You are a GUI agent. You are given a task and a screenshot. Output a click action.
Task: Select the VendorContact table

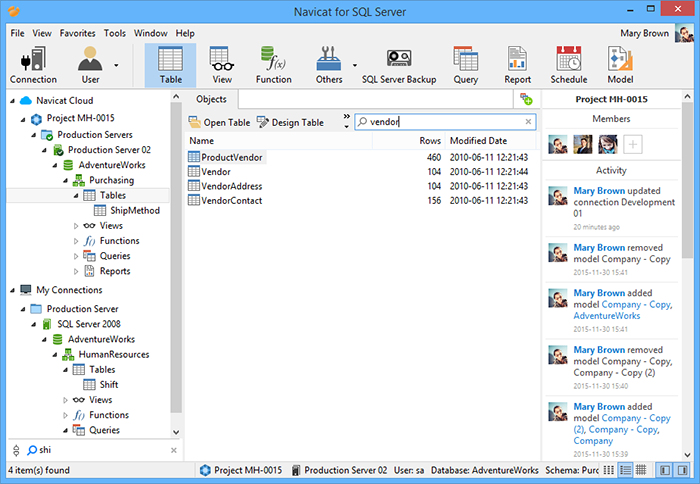click(x=225, y=200)
